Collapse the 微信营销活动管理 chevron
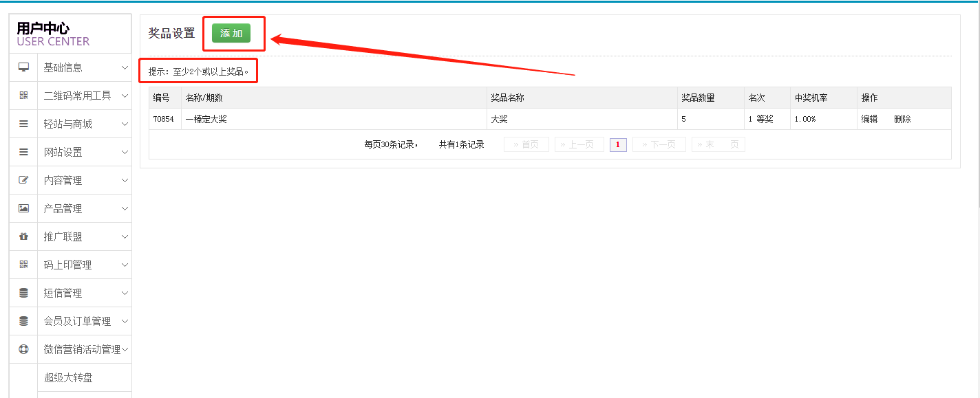This screenshot has height=398, width=980. click(125, 349)
